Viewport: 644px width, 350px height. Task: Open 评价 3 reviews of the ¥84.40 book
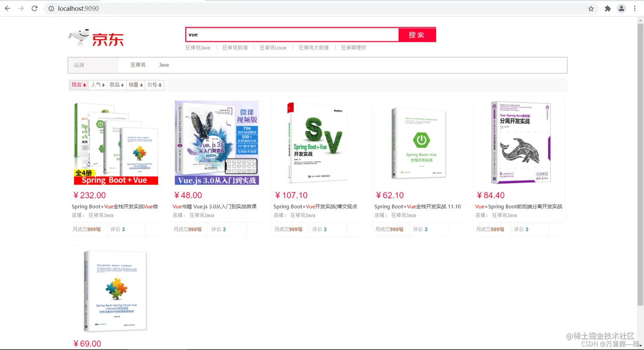click(x=521, y=229)
